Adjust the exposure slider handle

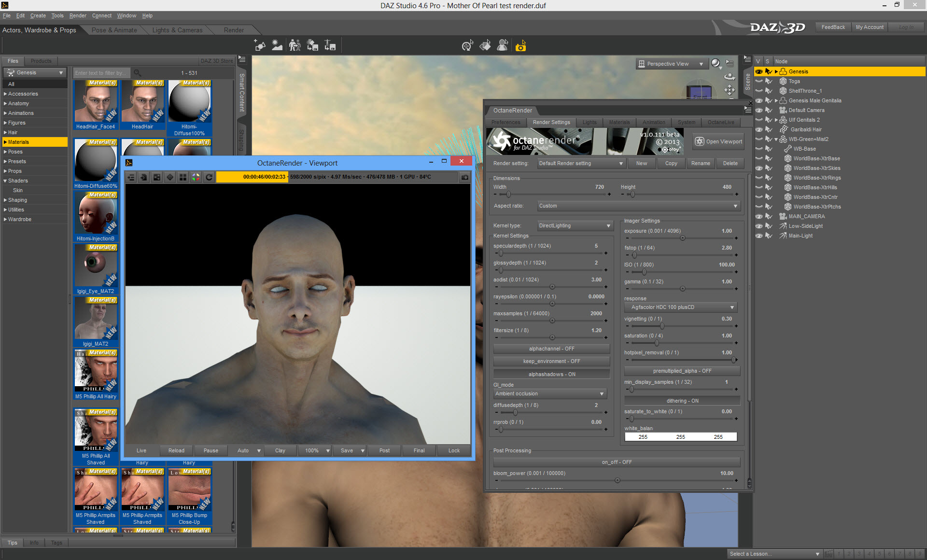[x=682, y=238]
